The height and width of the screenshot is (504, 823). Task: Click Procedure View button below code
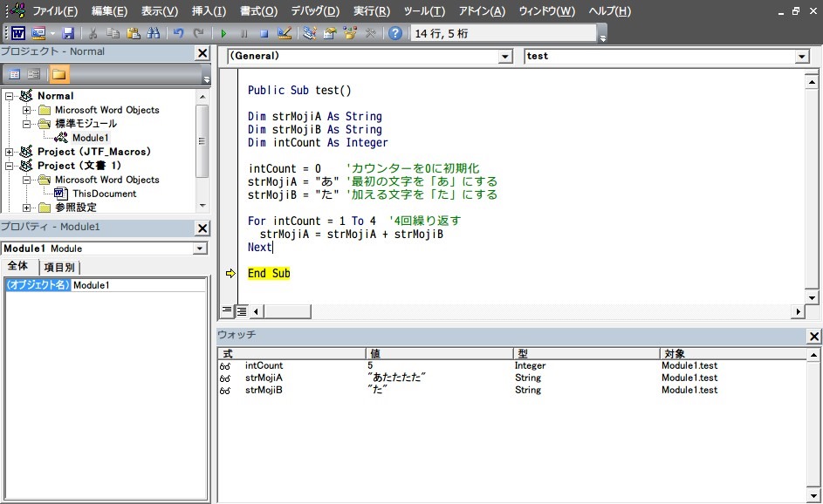point(227,311)
